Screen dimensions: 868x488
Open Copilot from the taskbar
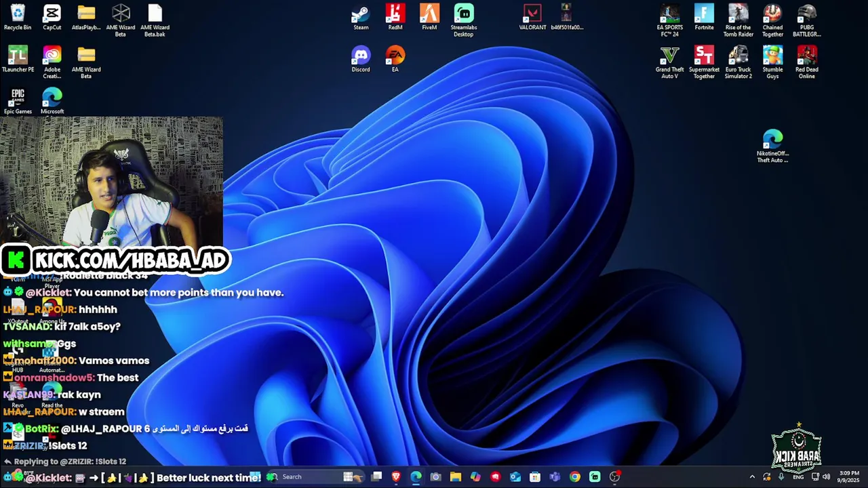(x=475, y=476)
